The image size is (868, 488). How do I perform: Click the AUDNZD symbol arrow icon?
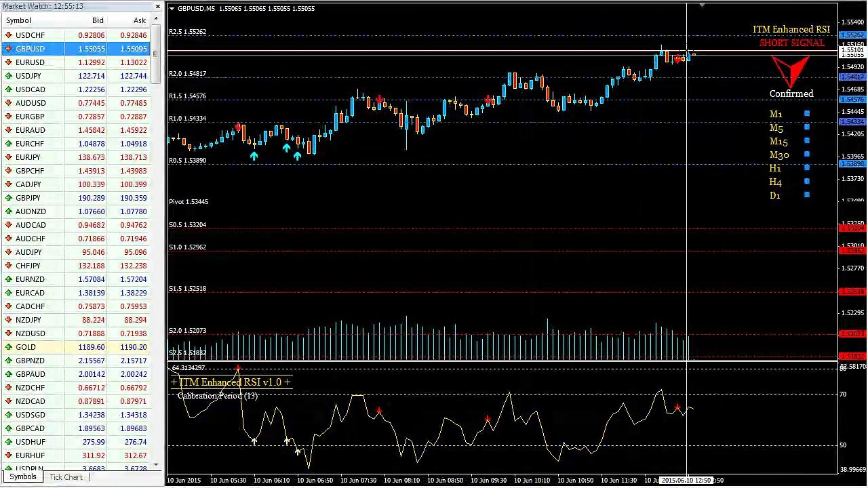tap(8, 211)
